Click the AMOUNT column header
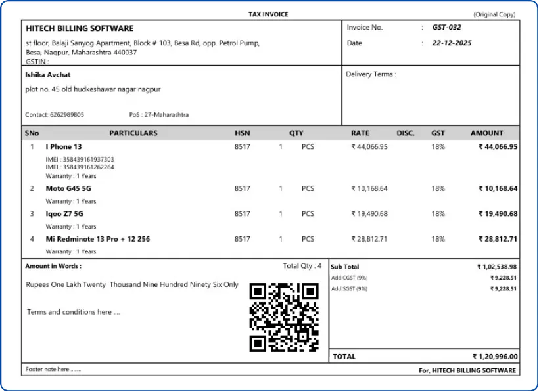This screenshot has width=539, height=392. pos(486,133)
